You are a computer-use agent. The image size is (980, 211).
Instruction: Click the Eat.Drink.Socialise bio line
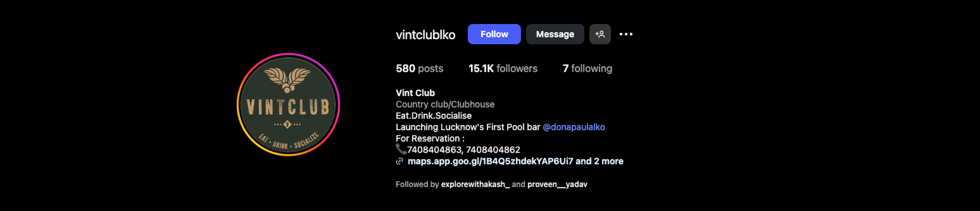[x=434, y=116]
